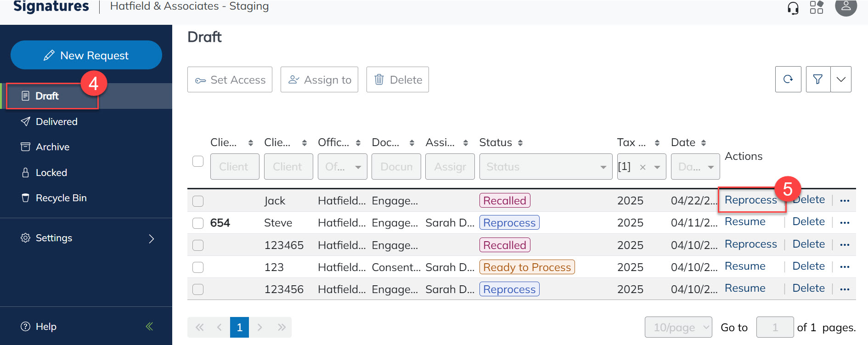Expand the dropdown arrow beside filter
Screen dimensions: 868x345
click(841, 79)
